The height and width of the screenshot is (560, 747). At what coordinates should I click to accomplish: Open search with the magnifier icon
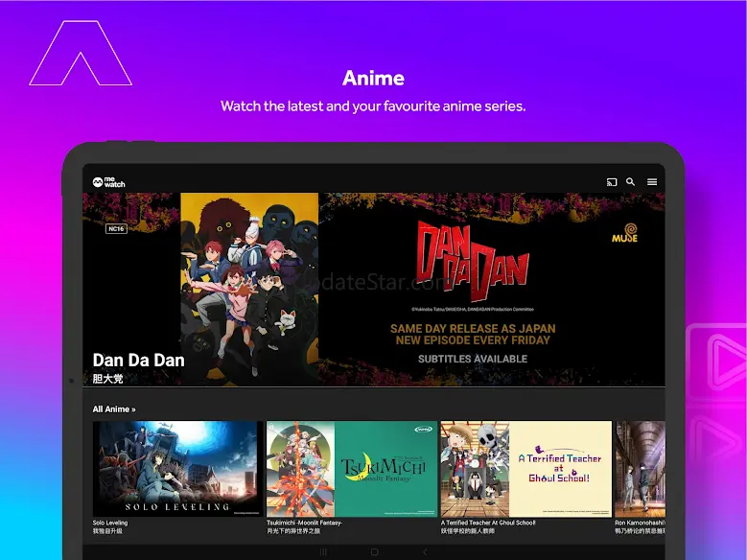pos(630,181)
